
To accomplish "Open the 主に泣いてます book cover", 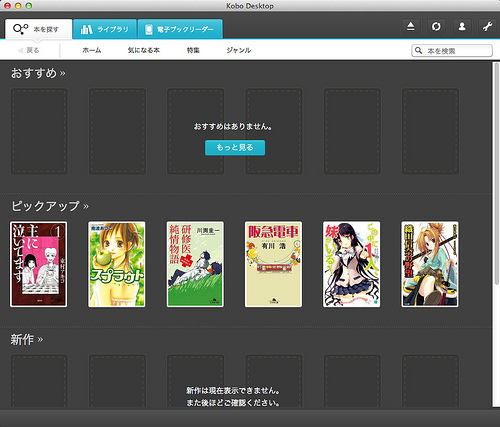I will click(x=39, y=264).
